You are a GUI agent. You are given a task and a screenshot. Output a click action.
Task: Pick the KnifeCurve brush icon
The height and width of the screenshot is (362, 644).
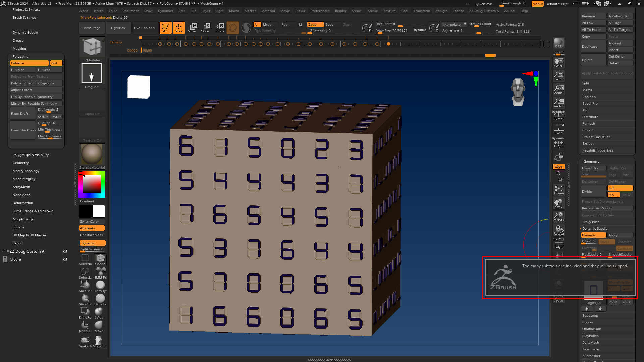(85, 326)
